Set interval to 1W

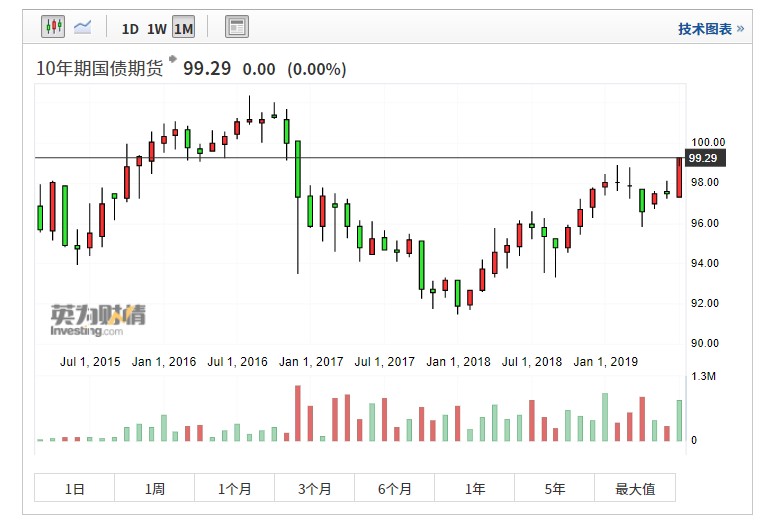tap(157, 29)
